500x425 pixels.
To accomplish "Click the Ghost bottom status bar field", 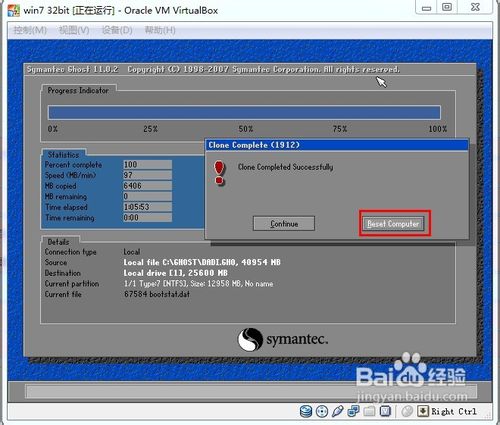I will [251, 392].
